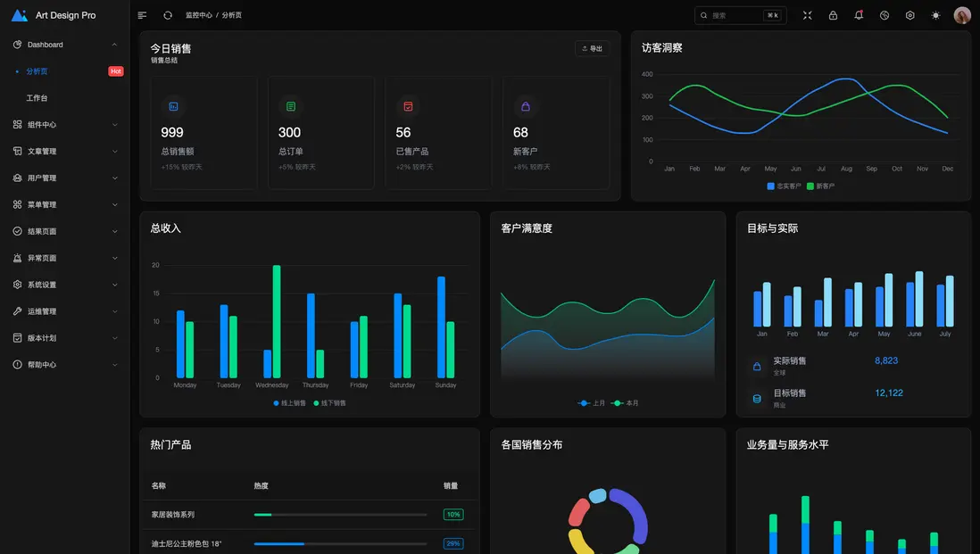
Task: Open the settings gear icon in header
Action: tap(910, 15)
